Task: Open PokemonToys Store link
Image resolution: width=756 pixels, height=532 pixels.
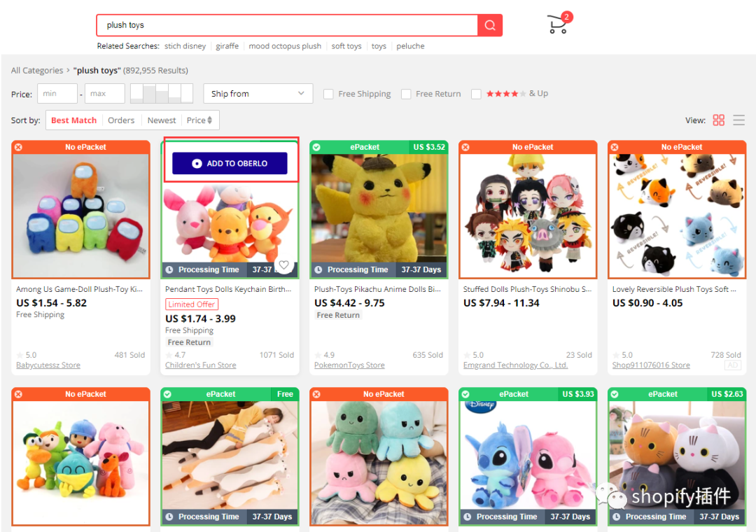Action: tap(349, 365)
